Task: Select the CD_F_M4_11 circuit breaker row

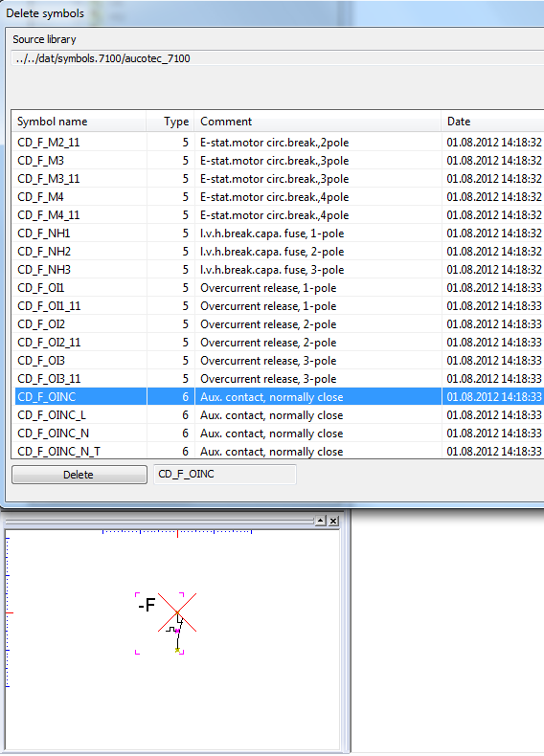Action: 278,215
